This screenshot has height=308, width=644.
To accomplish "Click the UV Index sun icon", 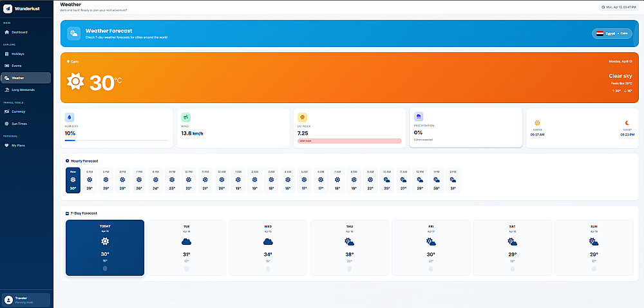I will pyautogui.click(x=302, y=117).
